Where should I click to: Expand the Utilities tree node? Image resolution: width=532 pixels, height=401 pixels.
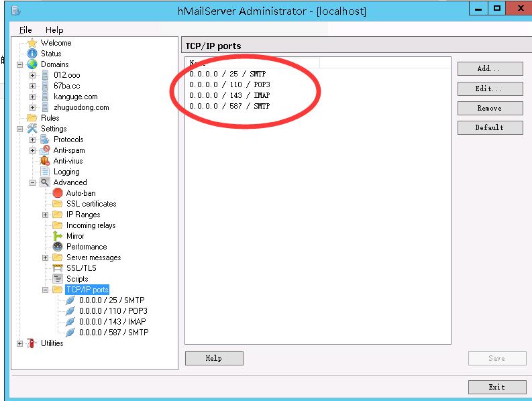[x=19, y=343]
